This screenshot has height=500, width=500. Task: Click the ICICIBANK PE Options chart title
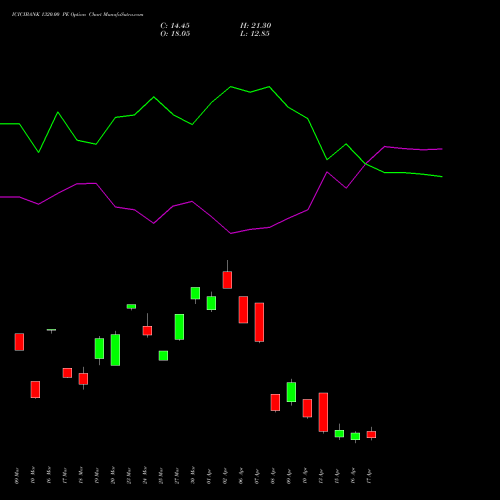coord(77,15)
